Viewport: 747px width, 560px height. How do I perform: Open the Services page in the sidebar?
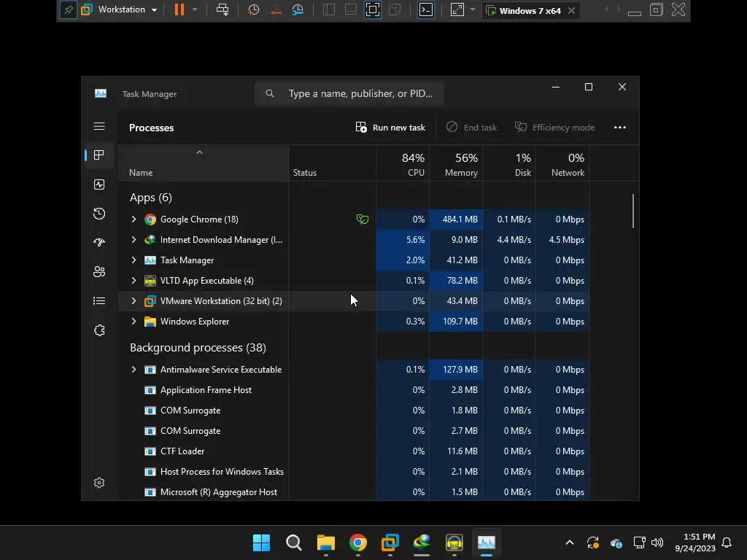(x=99, y=330)
